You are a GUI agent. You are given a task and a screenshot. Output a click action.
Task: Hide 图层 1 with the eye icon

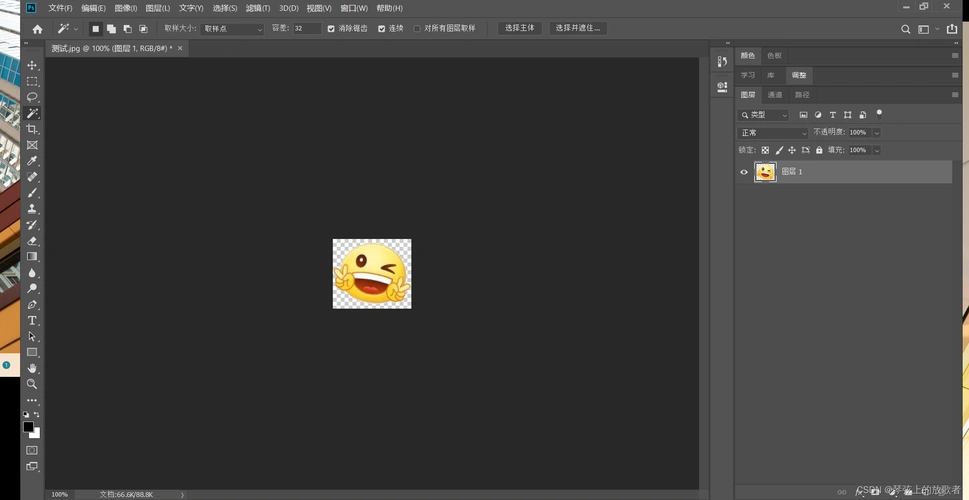pyautogui.click(x=744, y=172)
